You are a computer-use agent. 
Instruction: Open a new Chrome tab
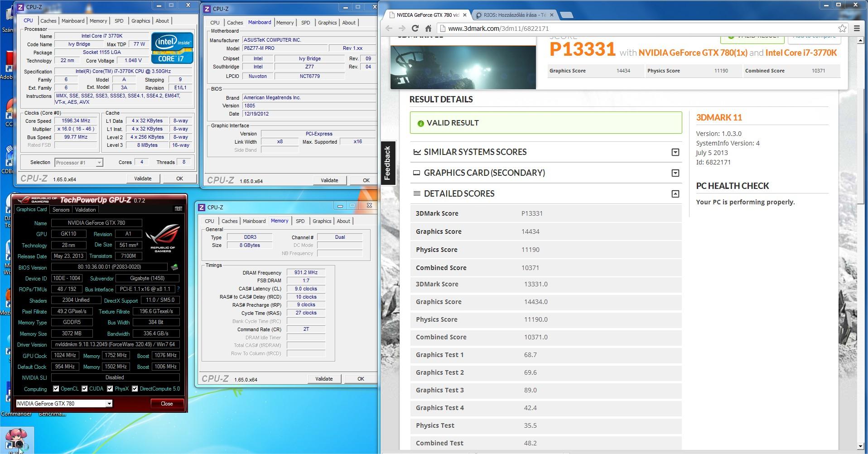coord(566,15)
